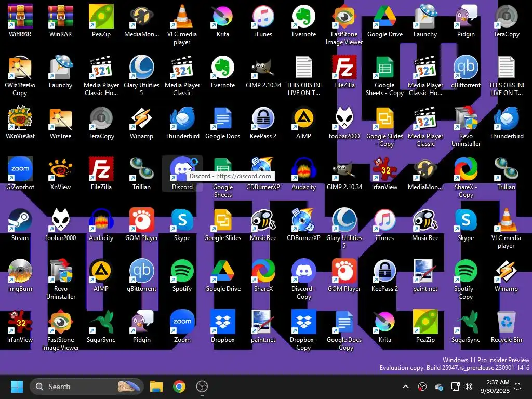Select the Google Slides - Copy icon
Image resolution: width=532 pixels, height=399 pixels.
(385, 127)
